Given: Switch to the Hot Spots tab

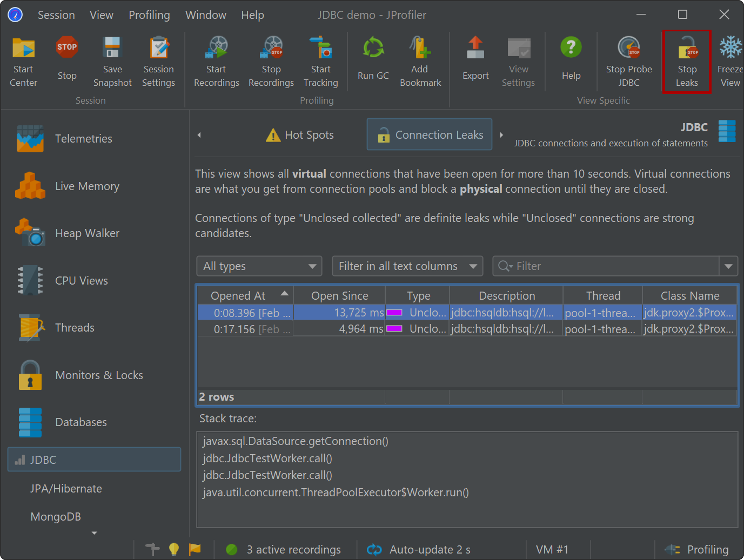Looking at the screenshot, I should 300,135.
